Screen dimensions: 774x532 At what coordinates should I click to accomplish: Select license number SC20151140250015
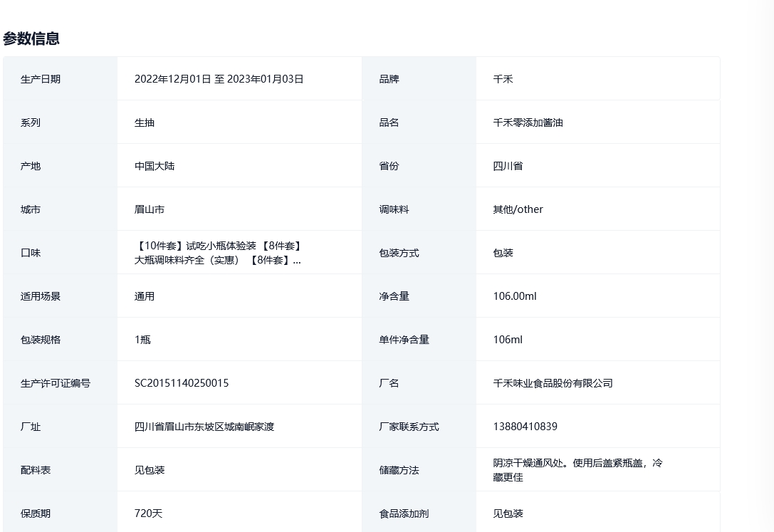[x=181, y=383]
